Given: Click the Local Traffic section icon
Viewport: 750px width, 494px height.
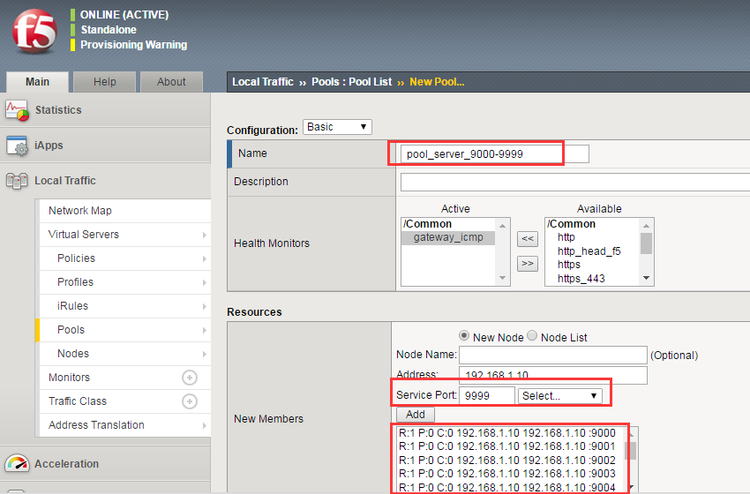Looking at the screenshot, I should 17,181.
